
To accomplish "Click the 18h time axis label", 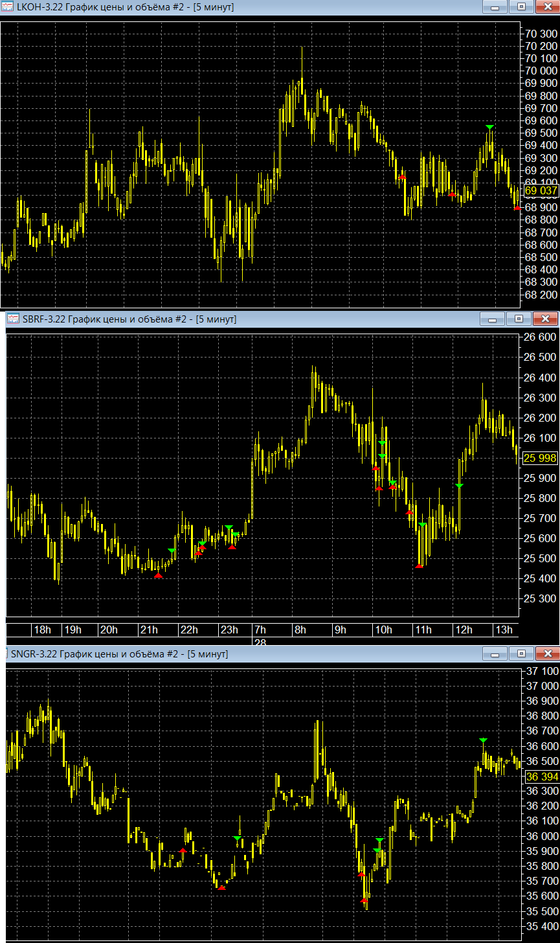I will tap(43, 630).
